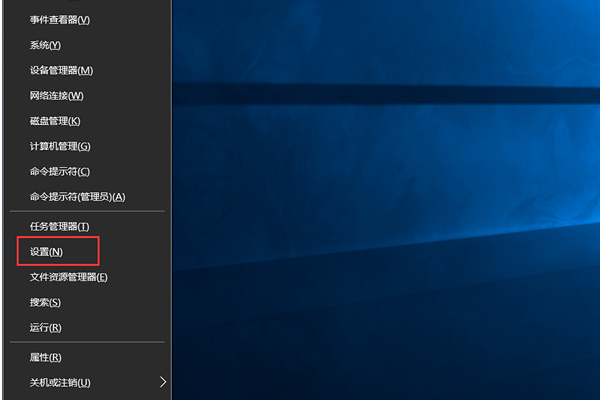
Task: Expand the 关机或注销 submenu arrow
Action: (163, 382)
